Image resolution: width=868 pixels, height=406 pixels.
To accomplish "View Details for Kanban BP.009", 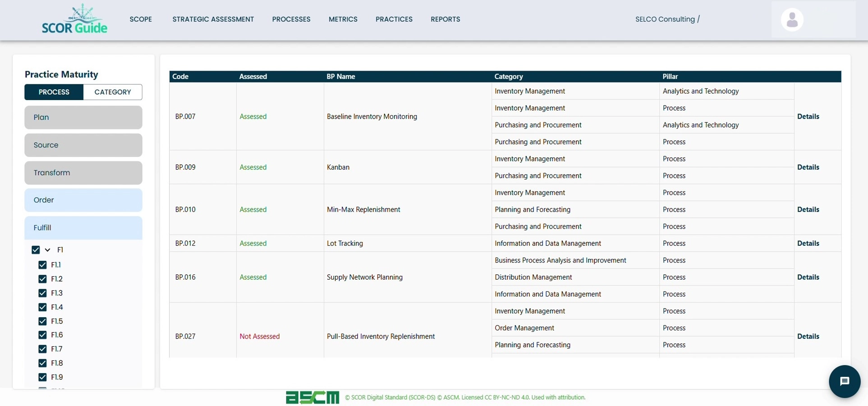I will tap(808, 167).
